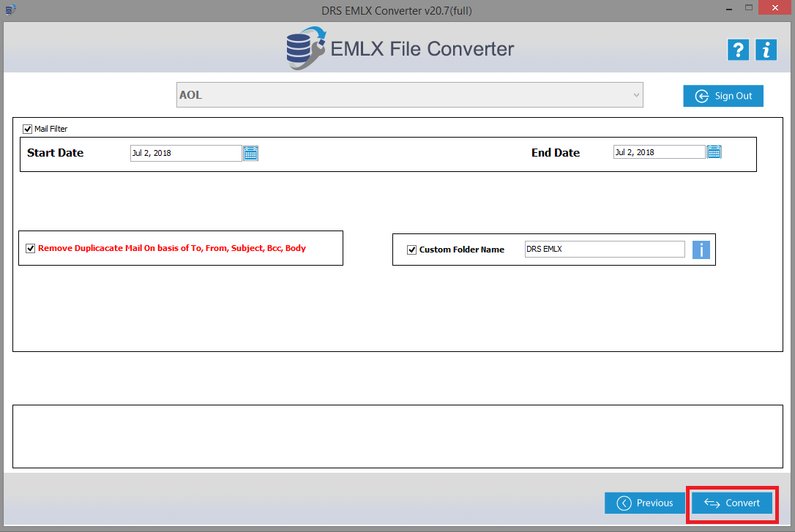This screenshot has height=532, width=795.
Task: Click the Sign Out button
Action: pyautogui.click(x=723, y=96)
